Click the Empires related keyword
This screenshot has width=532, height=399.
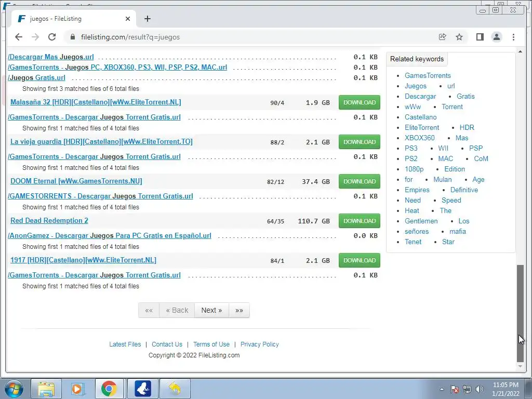[x=417, y=190]
